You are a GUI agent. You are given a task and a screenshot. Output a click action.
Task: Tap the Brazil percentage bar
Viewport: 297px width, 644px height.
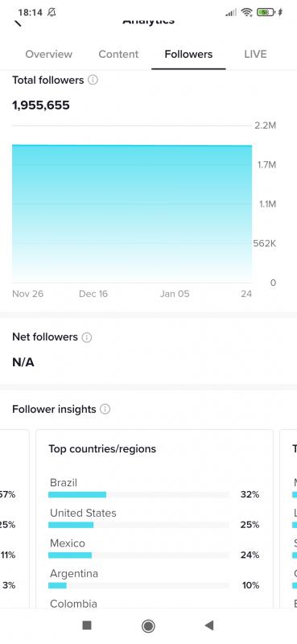point(138,494)
